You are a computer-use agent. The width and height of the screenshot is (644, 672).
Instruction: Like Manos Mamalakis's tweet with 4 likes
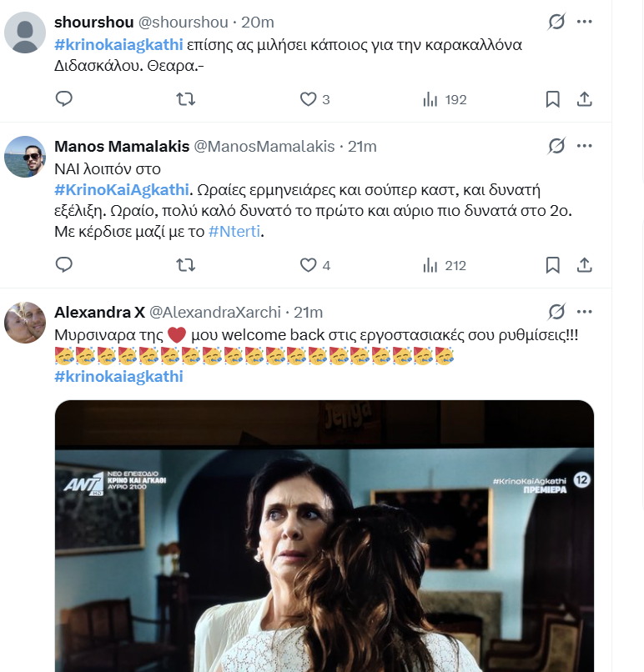click(314, 265)
